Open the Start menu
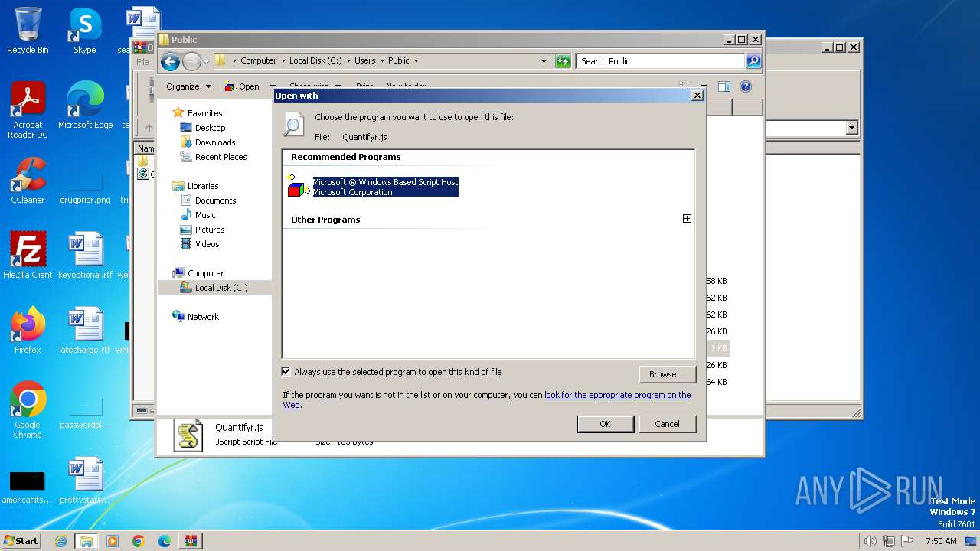 21,540
